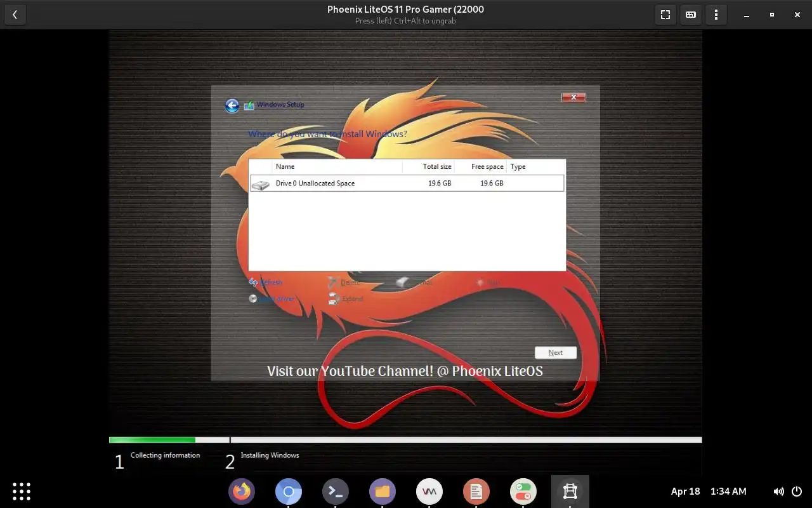Click the Refresh arrows icon
The width and height of the screenshot is (812, 508).
point(253,283)
